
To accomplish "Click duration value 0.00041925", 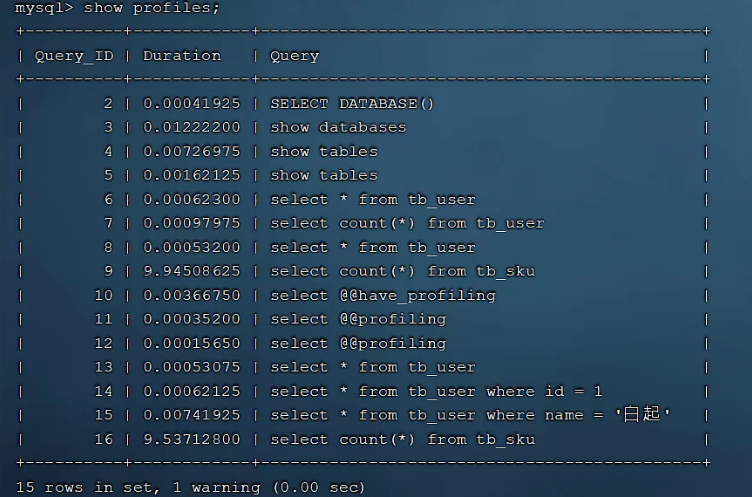I will tap(192, 104).
